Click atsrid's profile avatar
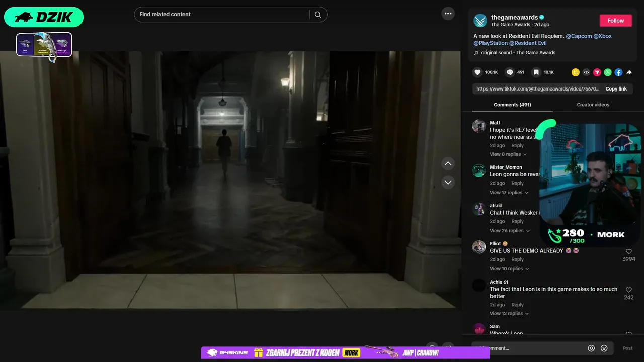 [479, 209]
